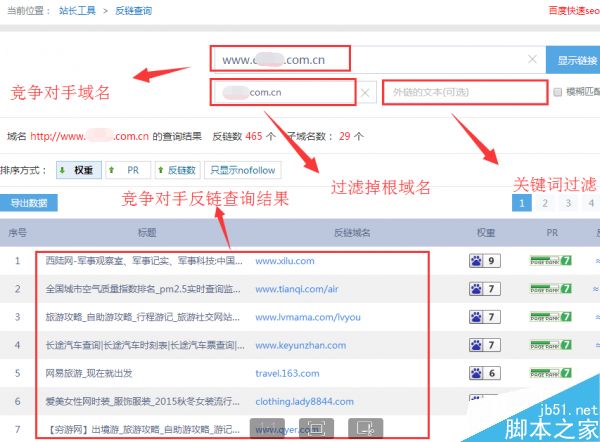Screen dimensions: 600x442
Task: Sort results by 权重
Action: [x=79, y=172]
